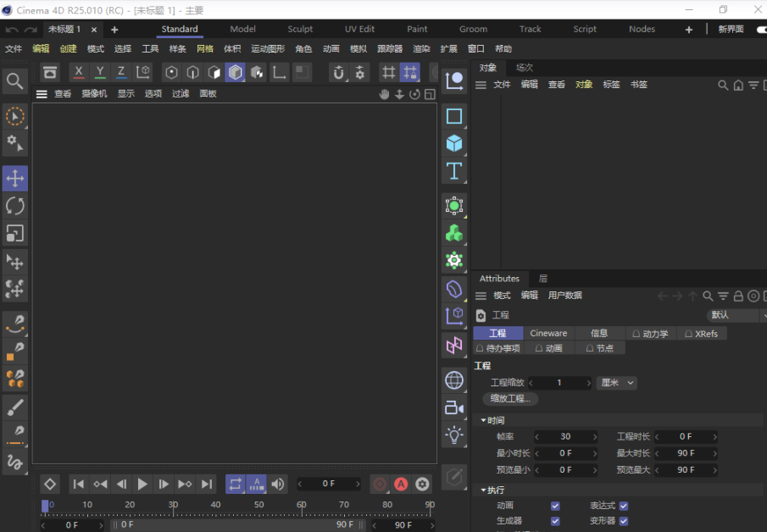Click the 工程缩放 value field

(560, 383)
